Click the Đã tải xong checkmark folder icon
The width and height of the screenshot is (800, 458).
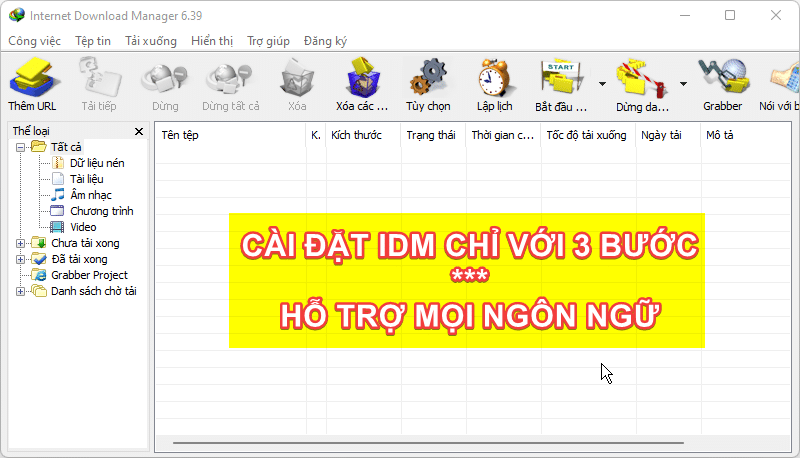click(x=39, y=259)
